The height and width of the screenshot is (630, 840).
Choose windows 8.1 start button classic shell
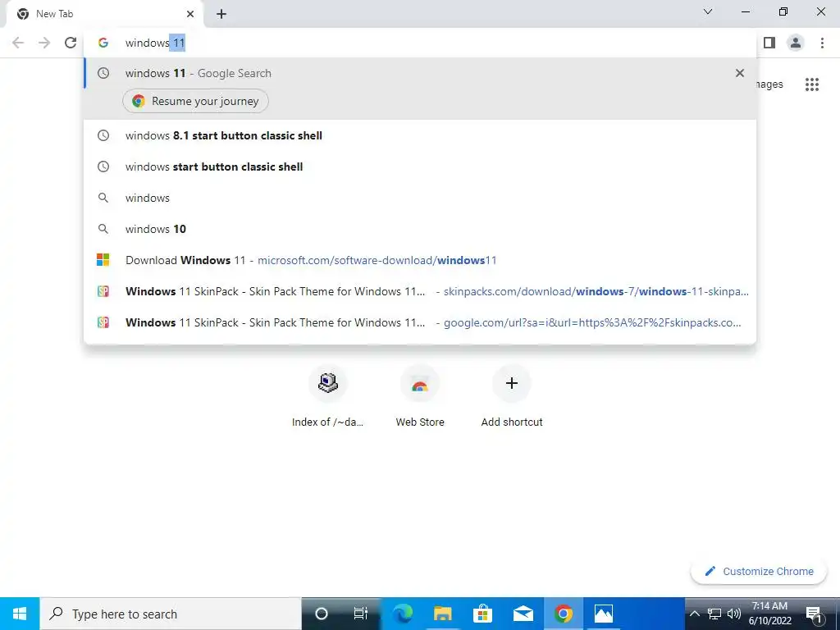[420, 135]
